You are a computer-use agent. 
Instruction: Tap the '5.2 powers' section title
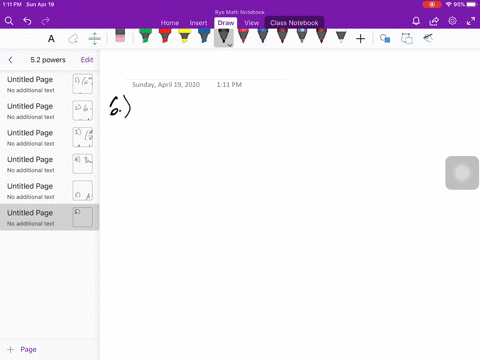pos(48,60)
